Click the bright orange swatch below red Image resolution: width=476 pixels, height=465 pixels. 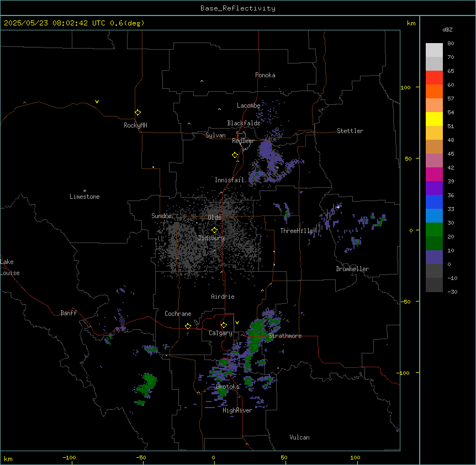(434, 91)
